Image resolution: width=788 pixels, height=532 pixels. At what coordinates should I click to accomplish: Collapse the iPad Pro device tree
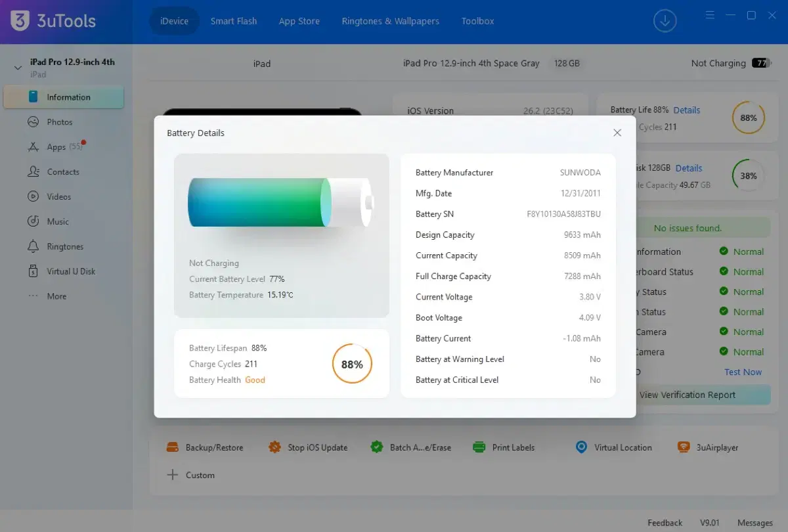pyautogui.click(x=18, y=68)
